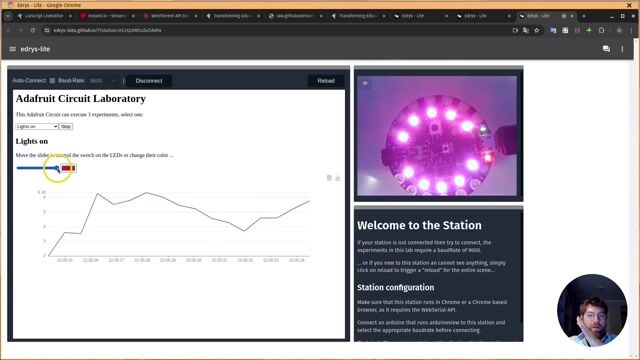Click the camera indicator icon in the address bar
The image size is (640, 360).
click(515, 30)
